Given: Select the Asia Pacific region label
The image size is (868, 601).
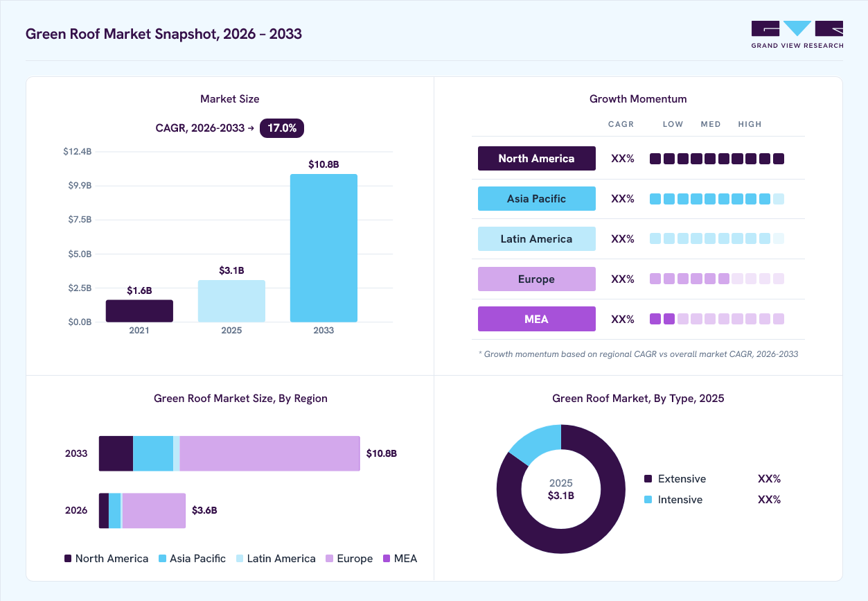Looking at the screenshot, I should 537,198.
